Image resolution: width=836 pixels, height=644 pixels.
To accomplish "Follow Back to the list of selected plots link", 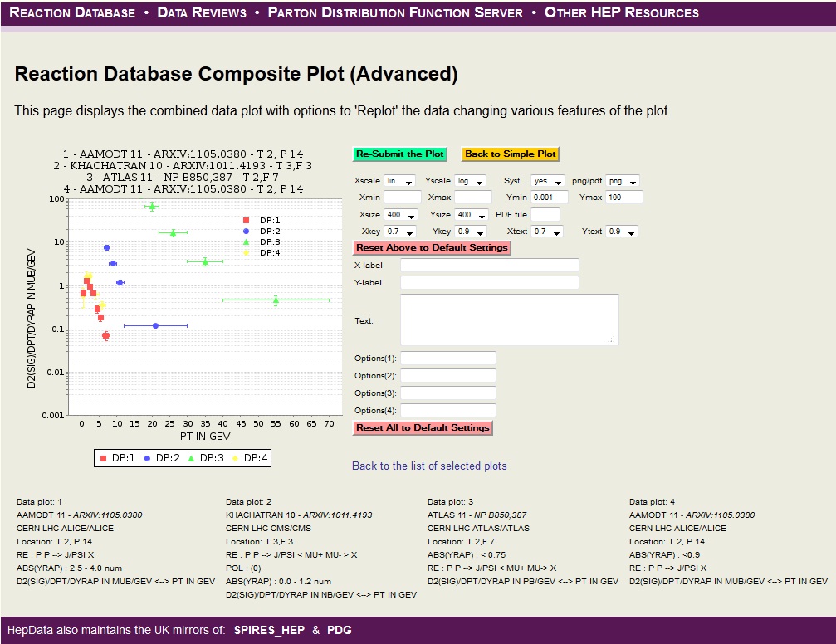I will point(429,466).
